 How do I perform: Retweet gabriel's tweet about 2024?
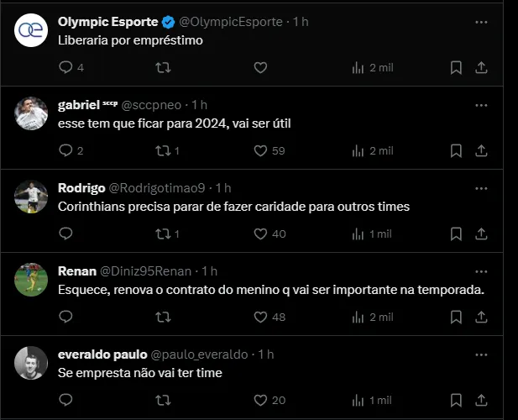164,150
